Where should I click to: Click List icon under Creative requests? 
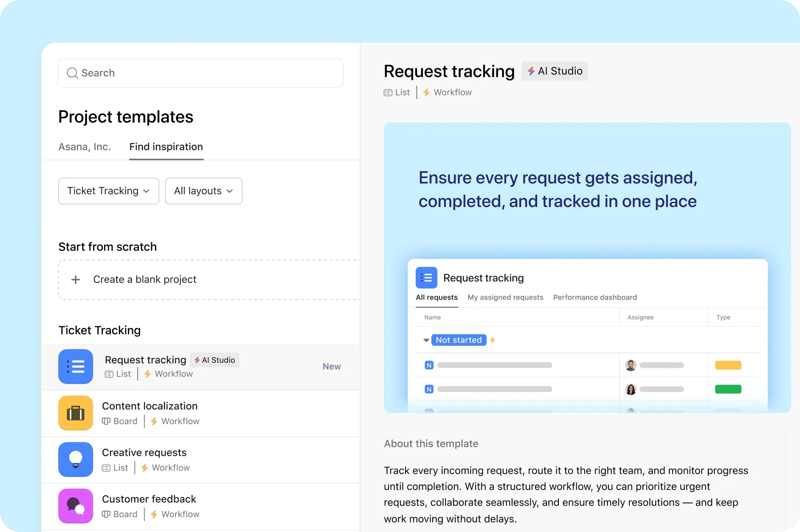tap(106, 468)
